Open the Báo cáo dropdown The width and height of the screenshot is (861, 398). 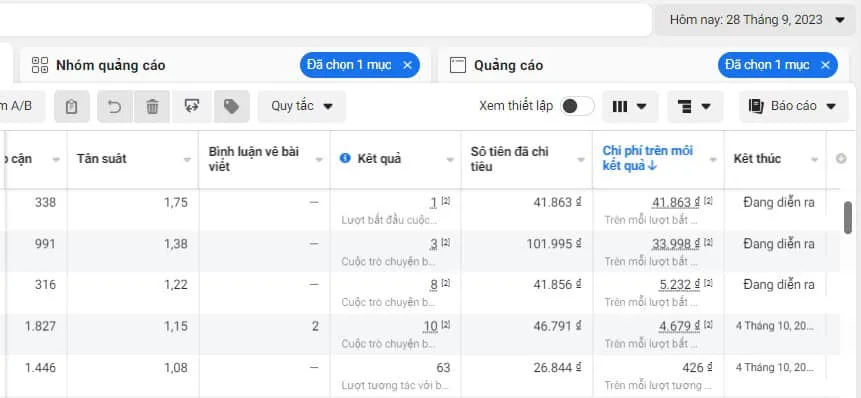point(794,106)
